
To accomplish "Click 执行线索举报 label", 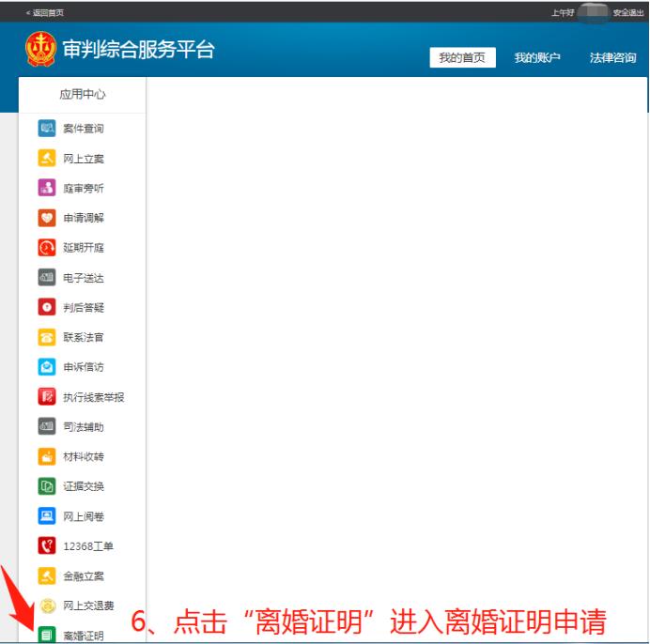I will coord(94,397).
